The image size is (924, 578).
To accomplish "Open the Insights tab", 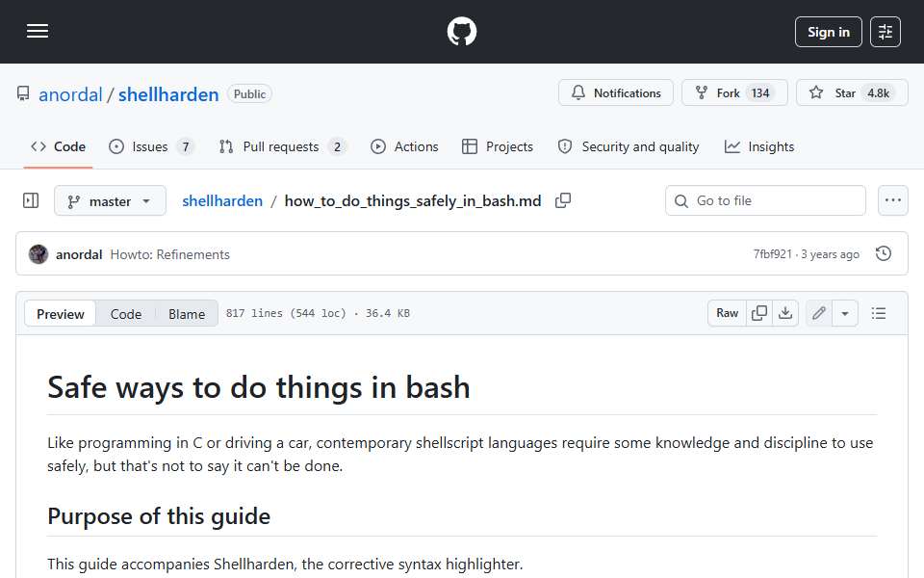I will click(759, 146).
